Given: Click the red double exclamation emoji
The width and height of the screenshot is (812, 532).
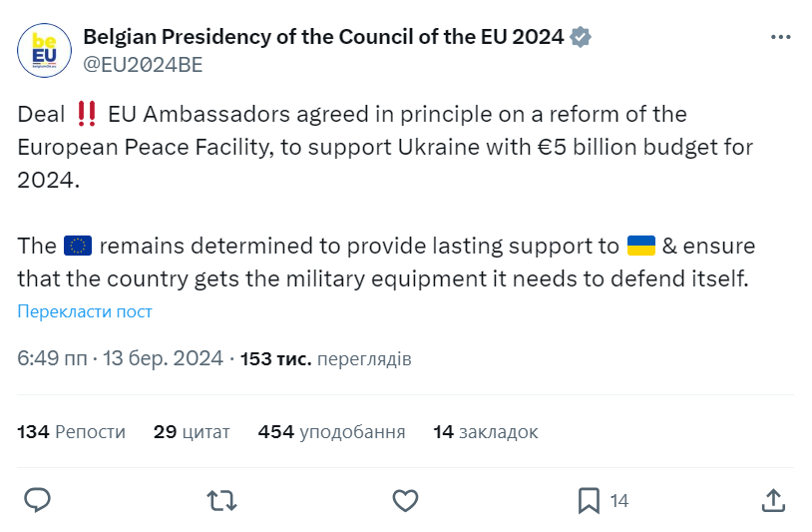Looking at the screenshot, I should (86, 114).
